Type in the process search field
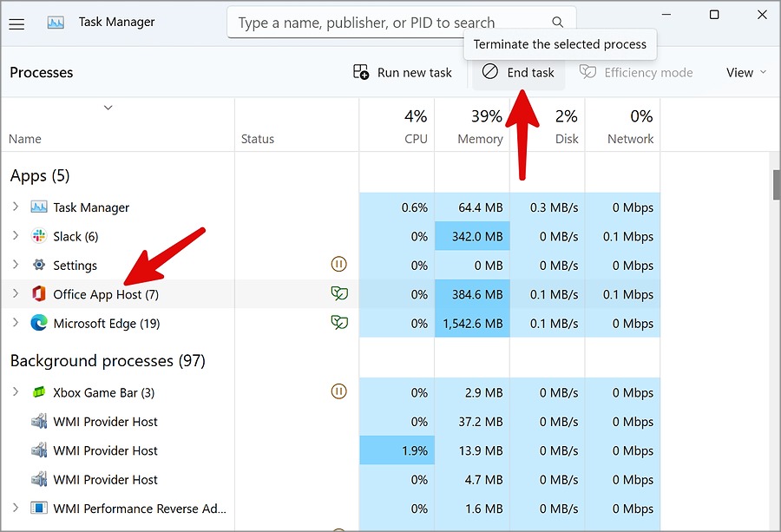Screen dimensions: 781x532 [390, 23]
